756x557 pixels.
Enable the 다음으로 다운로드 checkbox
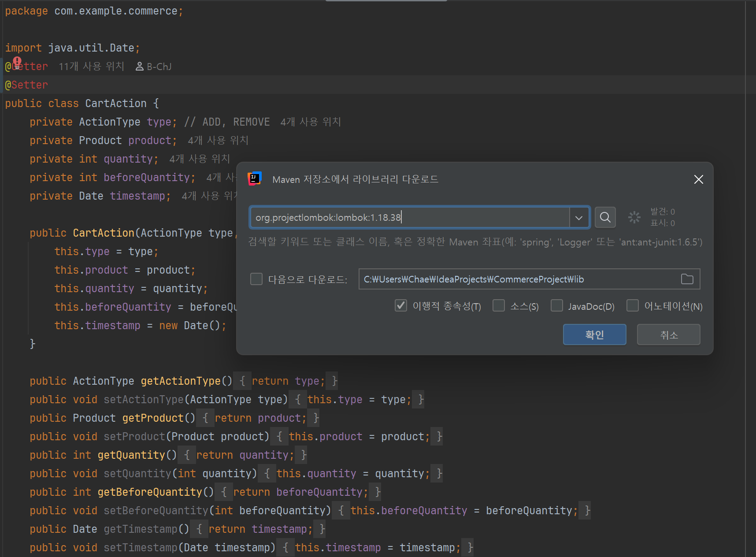tap(256, 279)
